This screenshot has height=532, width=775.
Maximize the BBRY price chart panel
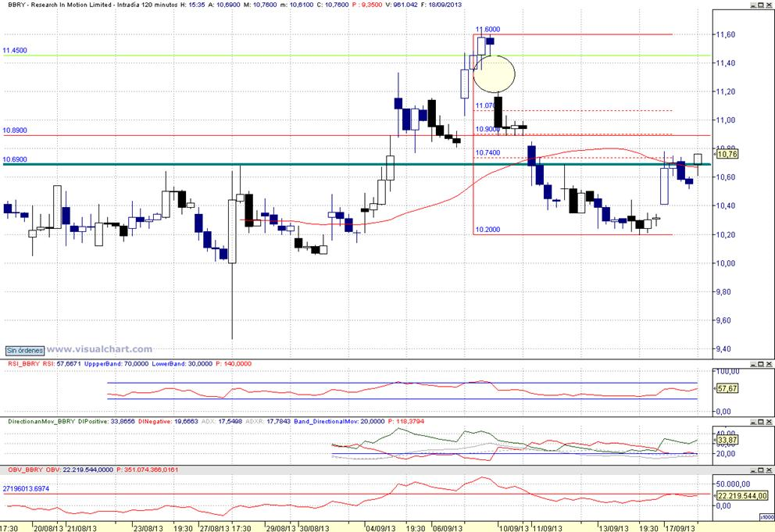click(x=761, y=5)
